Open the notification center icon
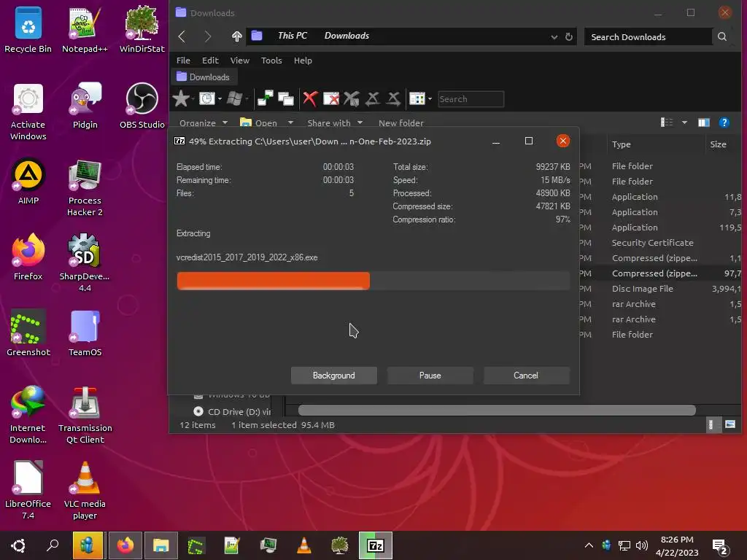This screenshot has height=560, width=747. click(719, 547)
